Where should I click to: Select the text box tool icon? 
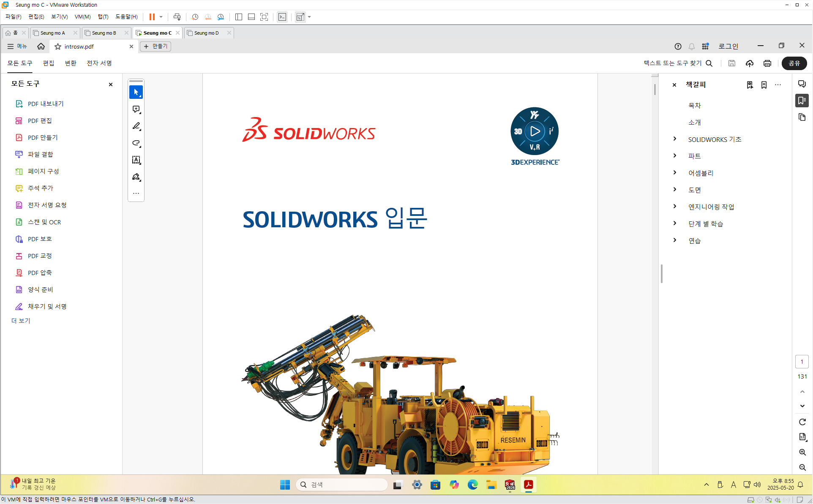[136, 160]
